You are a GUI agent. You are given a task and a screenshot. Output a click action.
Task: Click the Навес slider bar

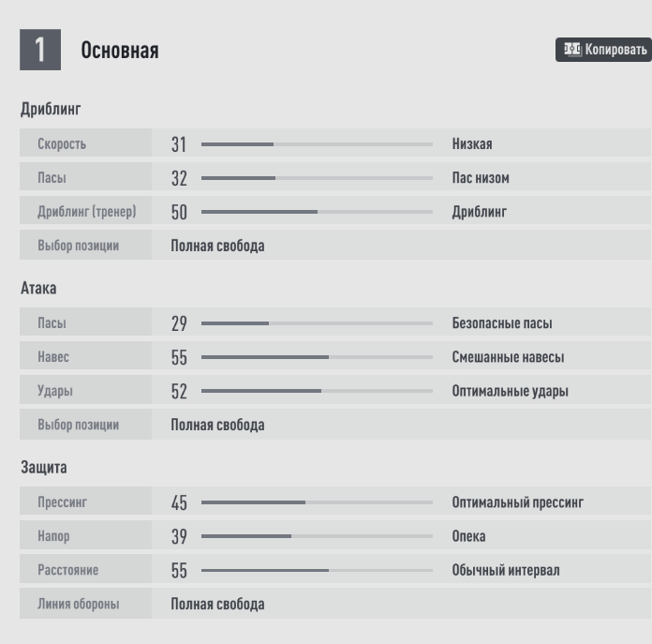pos(317,357)
